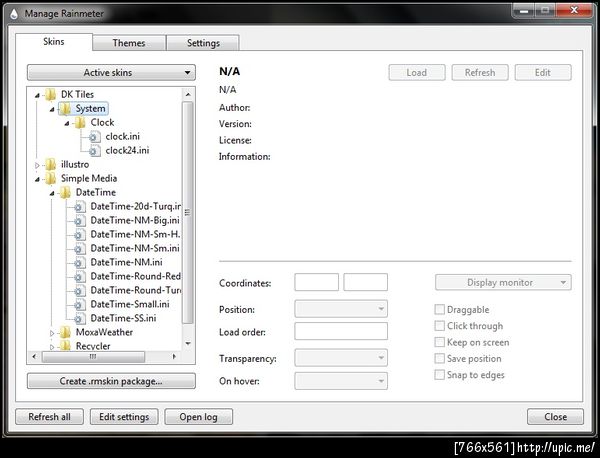Screen dimensions: 600x458
Task: Click the Rainmeter raindrop title bar icon
Action: [x=14, y=14]
